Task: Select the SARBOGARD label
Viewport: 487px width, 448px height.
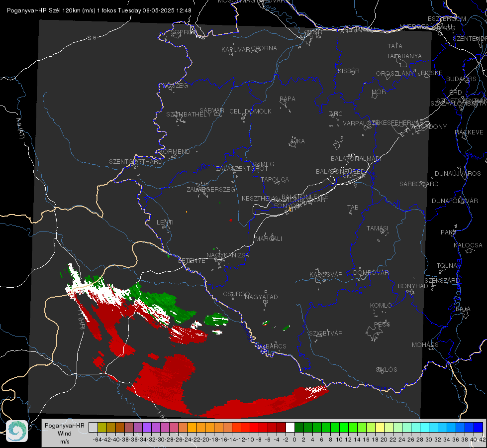Action: pos(419,184)
